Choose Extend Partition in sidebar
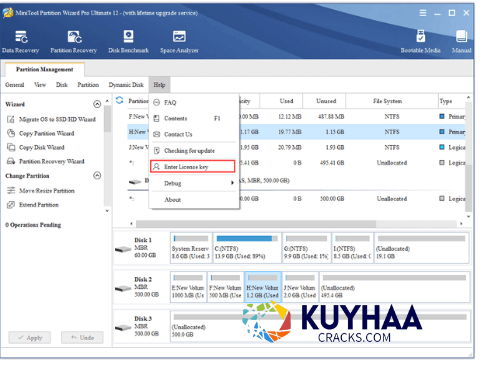 point(33,205)
